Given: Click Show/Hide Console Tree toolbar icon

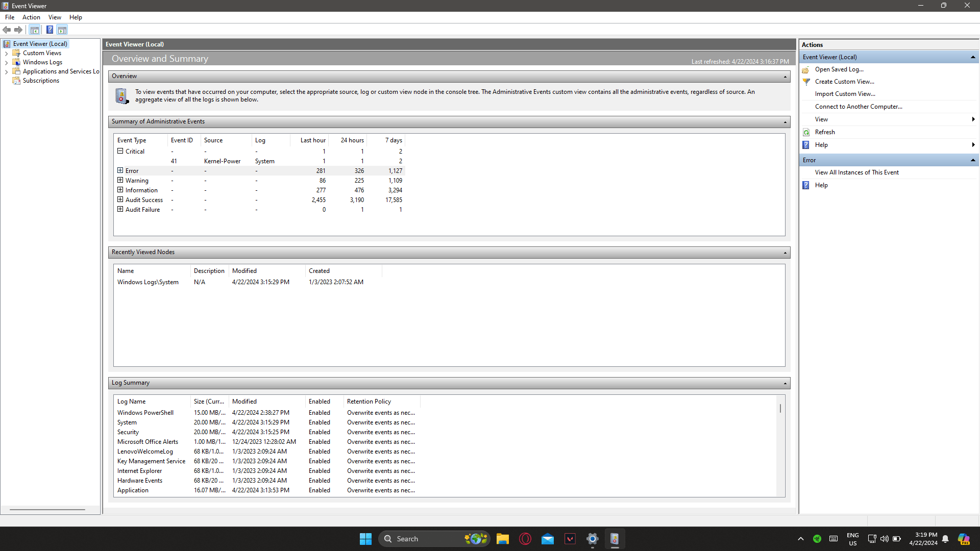Looking at the screenshot, I should coord(35,30).
